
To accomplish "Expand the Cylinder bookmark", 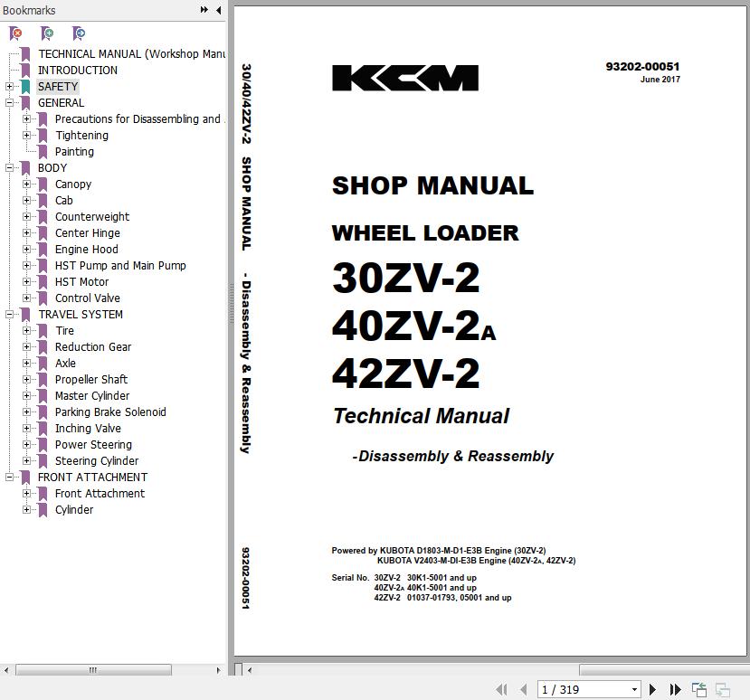I will 27,510.
